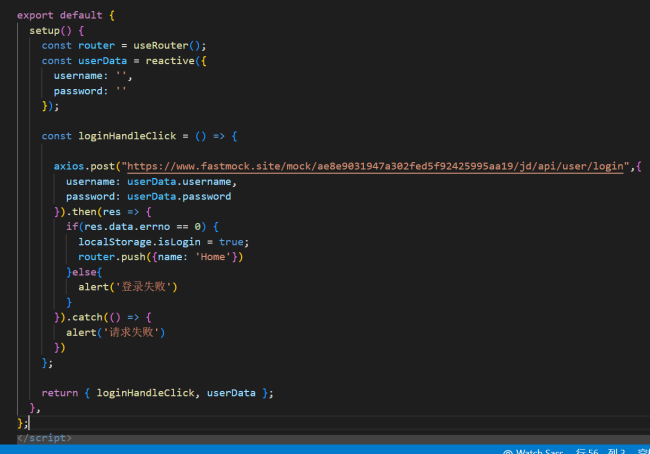This screenshot has width=650, height=454.
Task: Click the 'userData.username' value
Action: 179,182
